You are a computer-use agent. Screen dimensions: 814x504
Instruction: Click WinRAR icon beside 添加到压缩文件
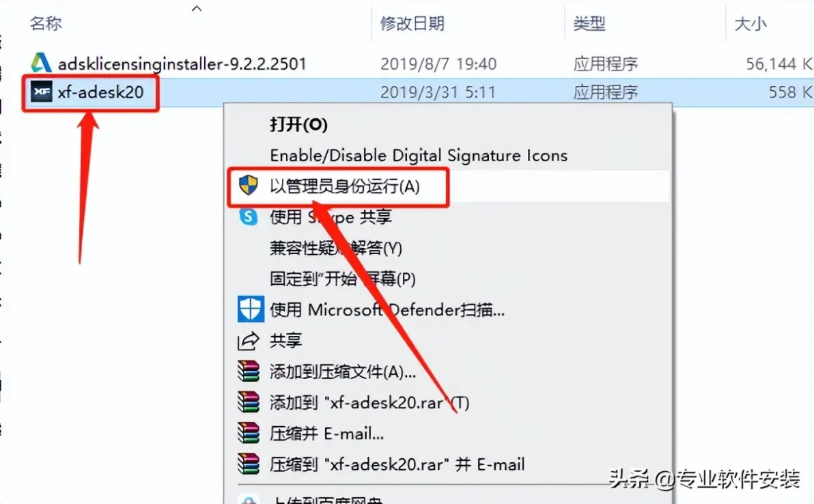[x=249, y=372]
